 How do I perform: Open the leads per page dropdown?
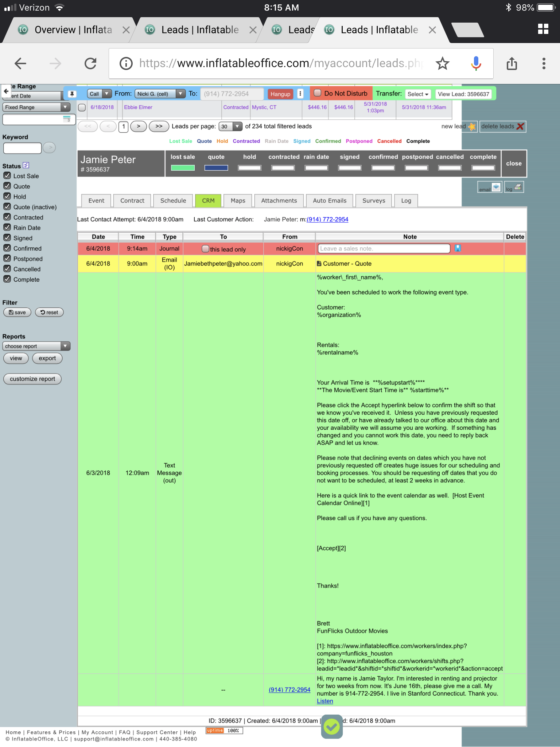(x=230, y=127)
